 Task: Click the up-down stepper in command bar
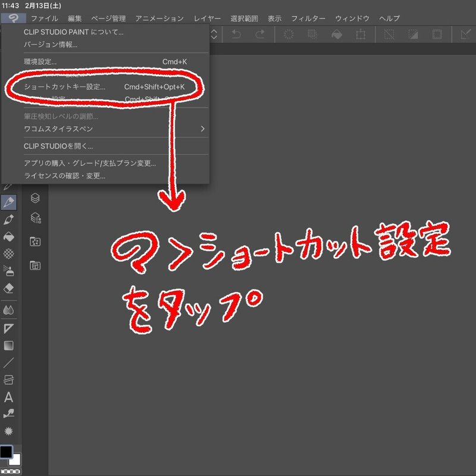[214, 34]
